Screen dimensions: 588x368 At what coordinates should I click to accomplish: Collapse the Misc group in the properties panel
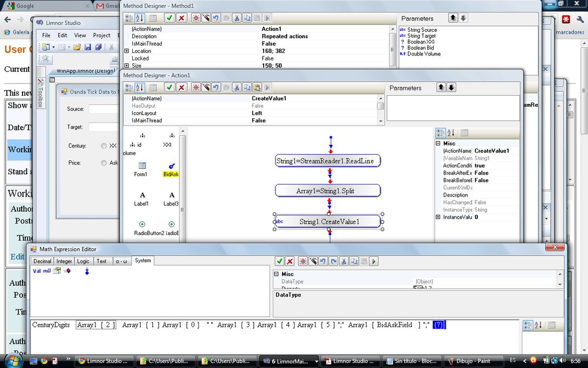pyautogui.click(x=438, y=143)
